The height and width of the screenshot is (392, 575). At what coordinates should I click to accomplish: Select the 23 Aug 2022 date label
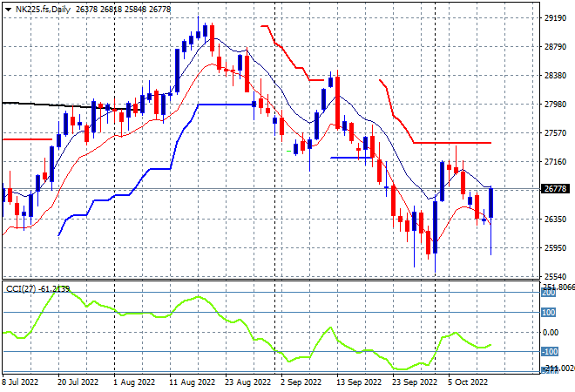248,382
